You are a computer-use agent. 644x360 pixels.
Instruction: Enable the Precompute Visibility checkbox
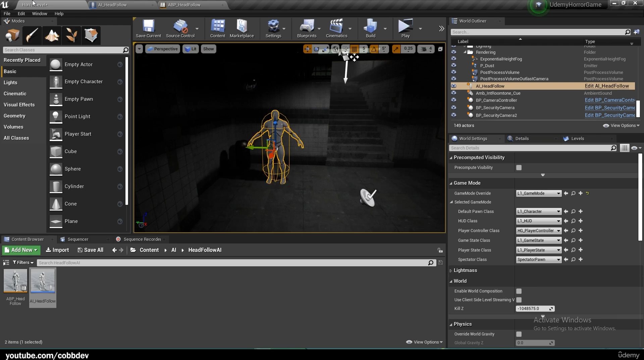tap(519, 168)
